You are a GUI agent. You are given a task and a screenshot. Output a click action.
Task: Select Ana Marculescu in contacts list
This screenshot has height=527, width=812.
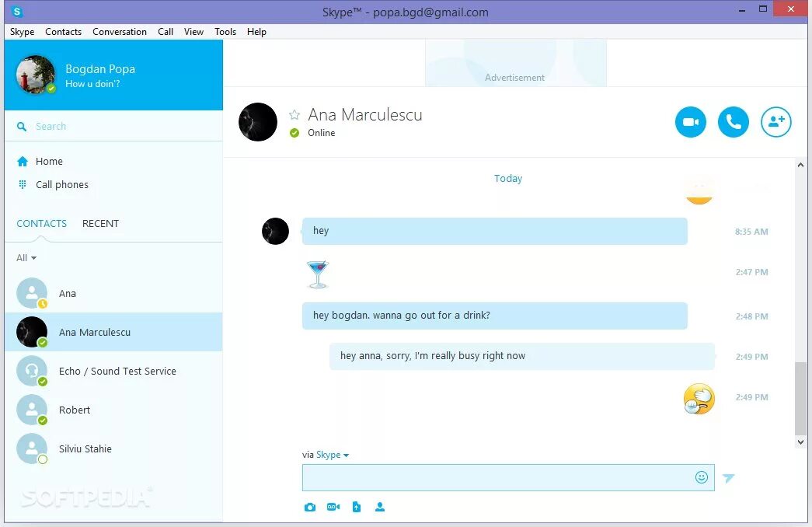[113, 332]
